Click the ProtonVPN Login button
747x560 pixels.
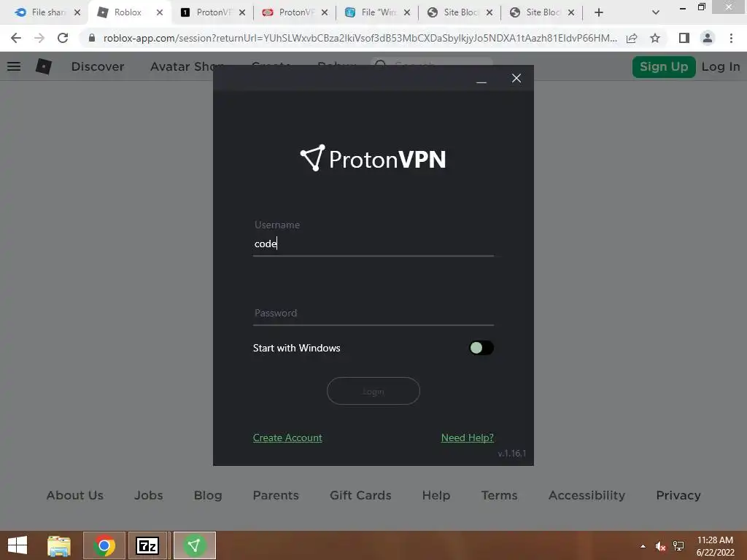coord(373,391)
